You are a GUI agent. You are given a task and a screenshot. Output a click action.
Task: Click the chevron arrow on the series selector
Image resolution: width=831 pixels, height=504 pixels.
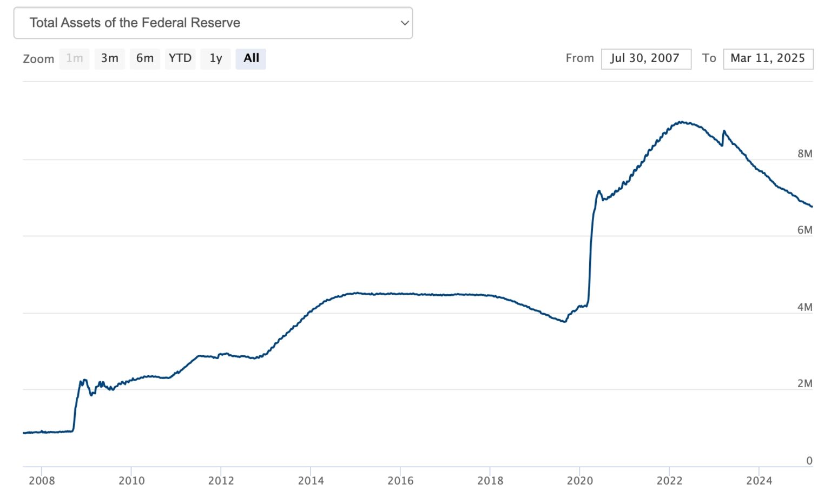(404, 23)
